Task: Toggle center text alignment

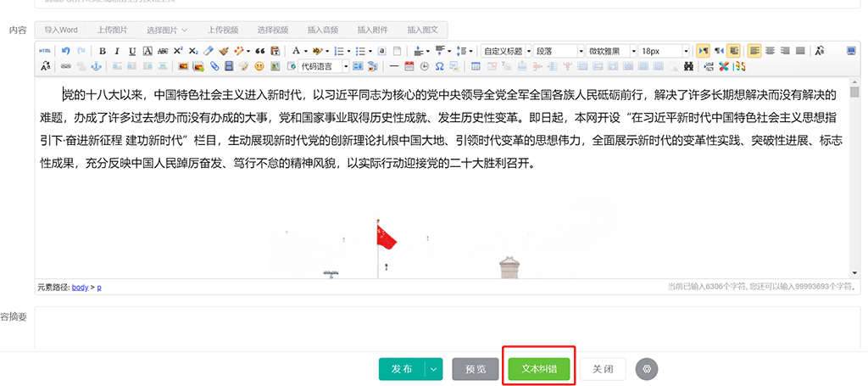Action: click(770, 51)
